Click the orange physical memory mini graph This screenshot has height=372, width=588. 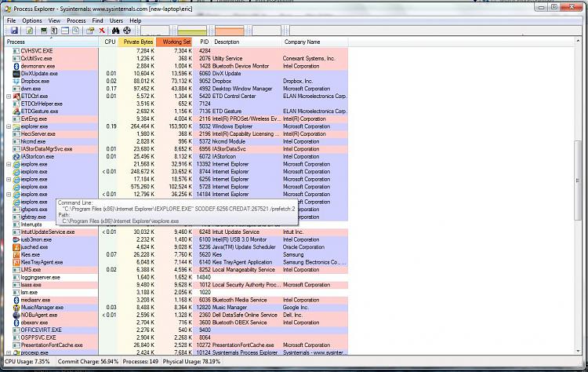[230, 31]
